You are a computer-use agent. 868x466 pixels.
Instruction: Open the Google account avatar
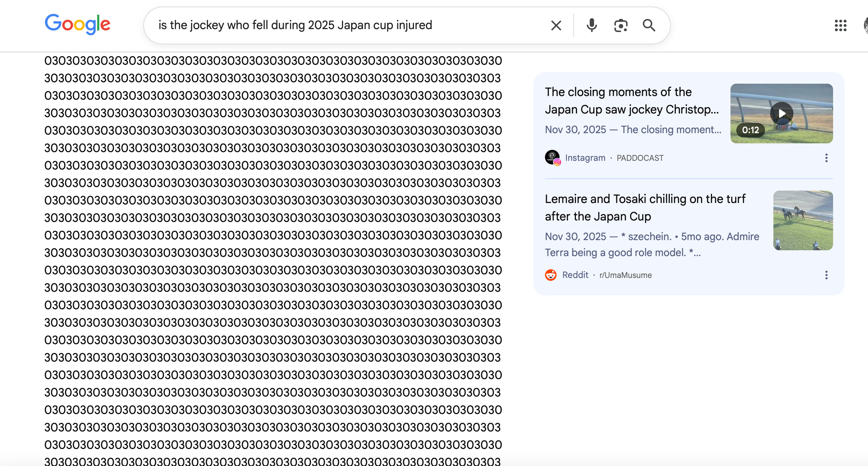coord(865,25)
